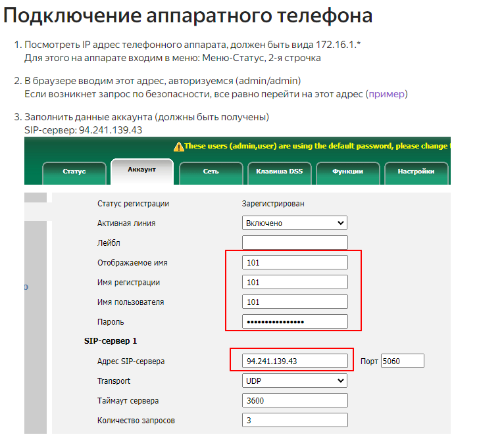Expand the Активная линия dropdown
The image size is (504, 441).
(x=295, y=223)
